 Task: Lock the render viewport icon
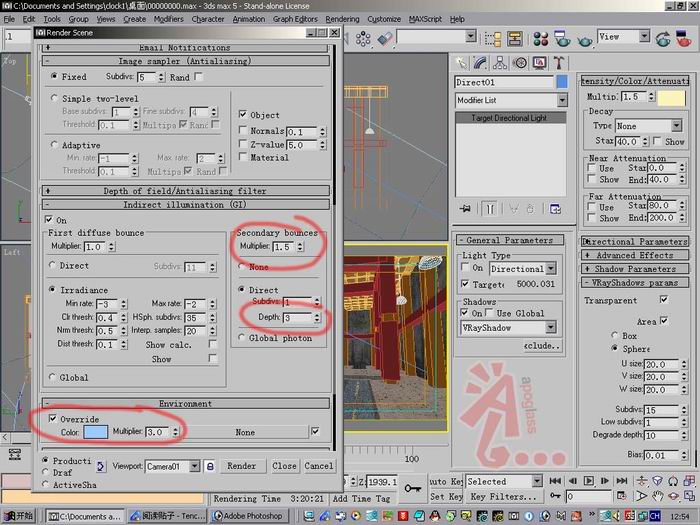pos(210,467)
